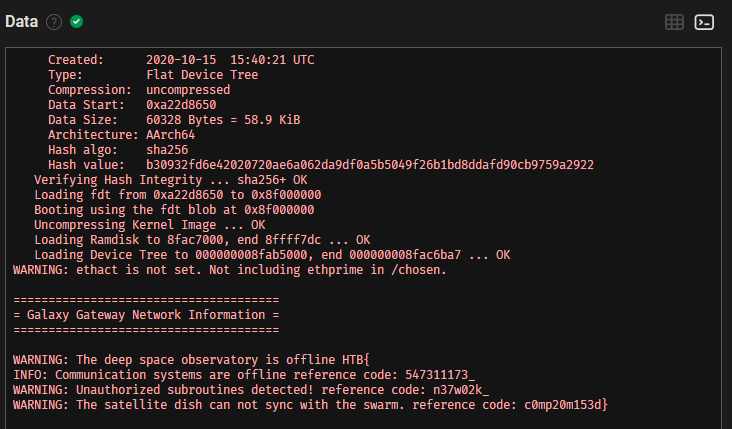Click the Data Start address 0xa22d8650
The height and width of the screenshot is (429, 732).
tap(181, 105)
